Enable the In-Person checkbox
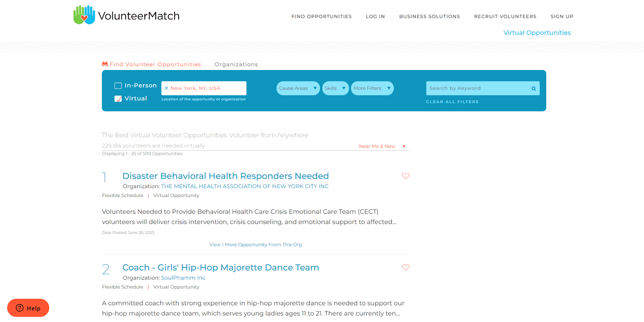Screen dimensions: 644x322 pyautogui.click(x=118, y=86)
